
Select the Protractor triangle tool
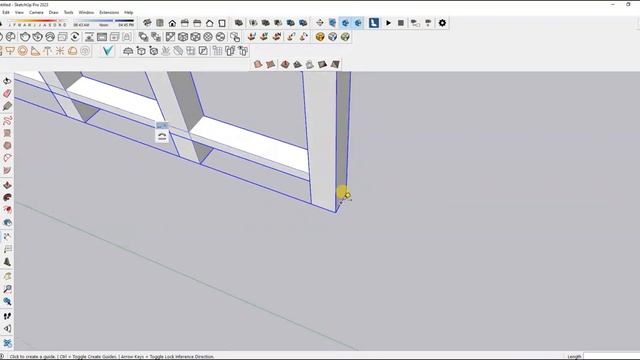tap(35, 51)
